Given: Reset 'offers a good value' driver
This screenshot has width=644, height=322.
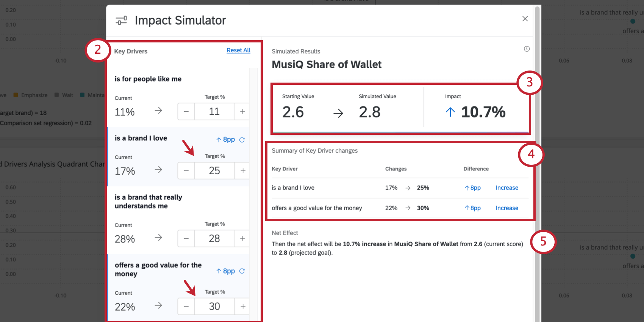Looking at the screenshot, I should click(x=242, y=271).
